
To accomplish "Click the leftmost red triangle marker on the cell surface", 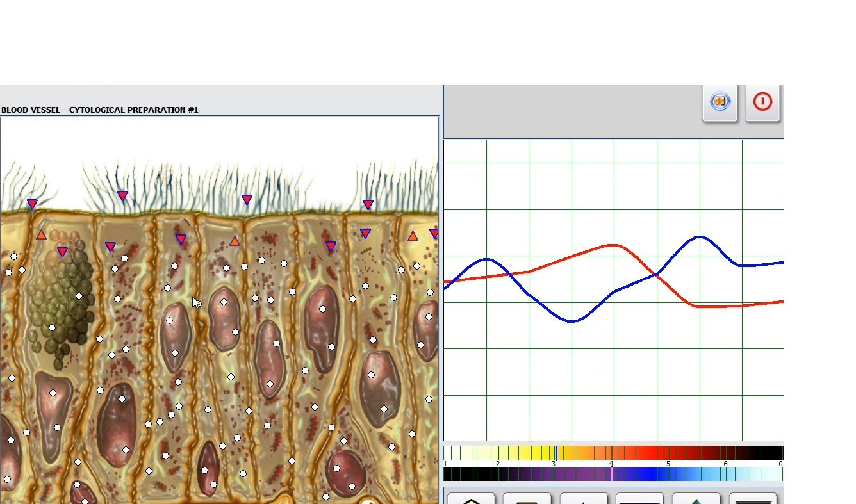I will pos(32,204).
